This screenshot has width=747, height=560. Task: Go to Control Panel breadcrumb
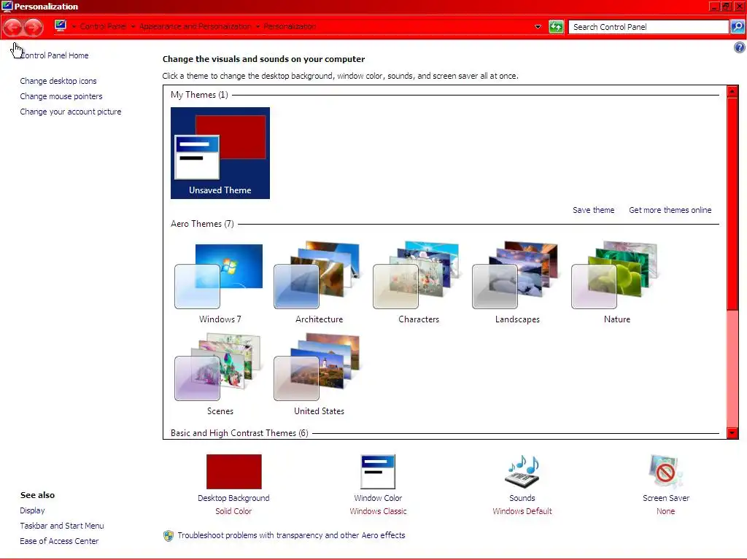click(x=103, y=27)
